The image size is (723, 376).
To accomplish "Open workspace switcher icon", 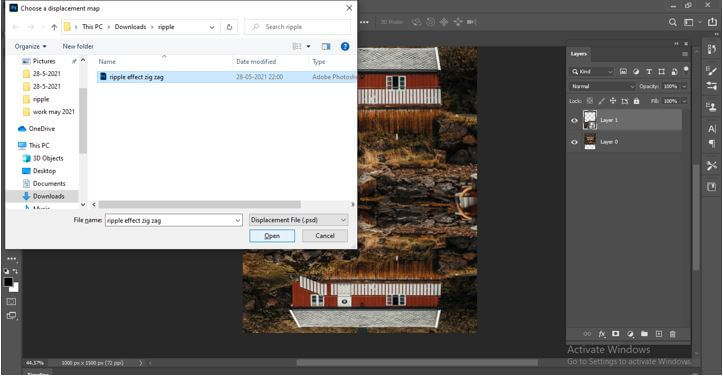I will click(688, 22).
